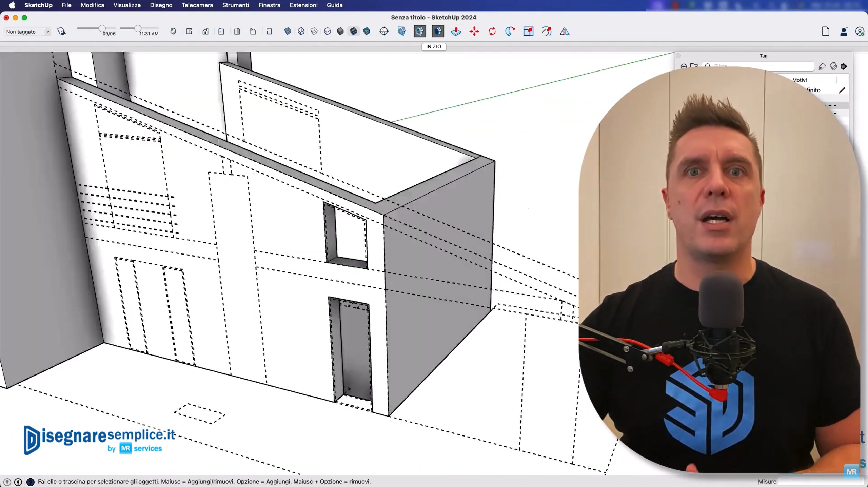Select Monochrome face style
The image size is (868, 487).
367,32
